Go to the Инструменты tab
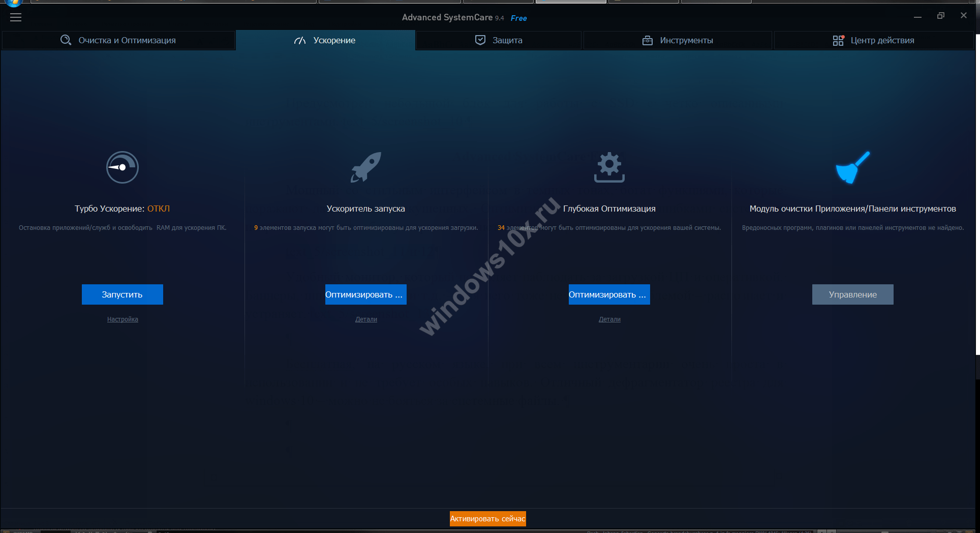 pos(678,40)
